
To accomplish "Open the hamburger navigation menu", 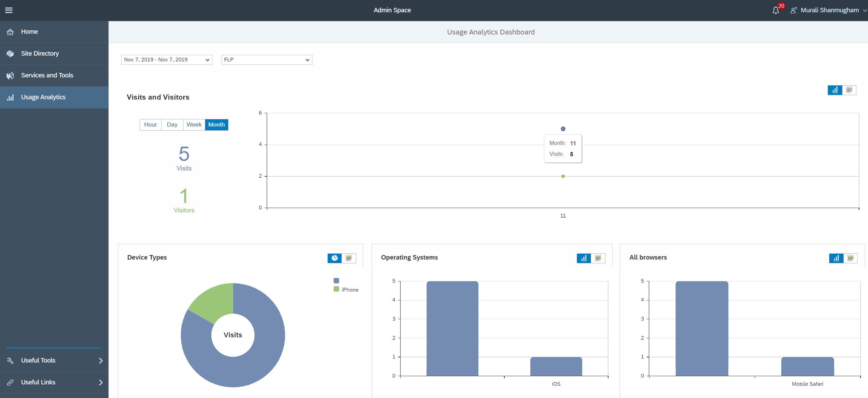I will click(x=9, y=10).
